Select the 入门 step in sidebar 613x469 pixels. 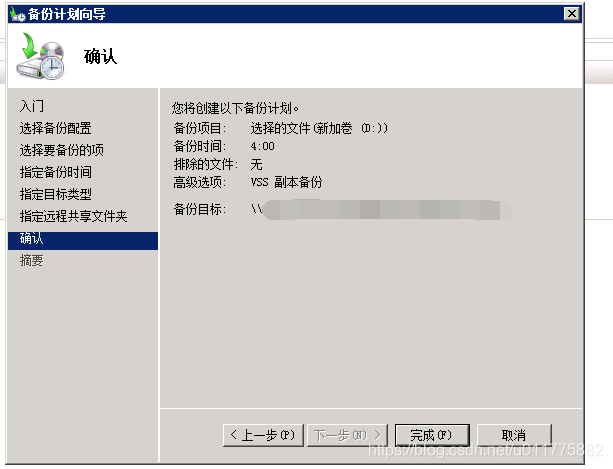pos(32,106)
